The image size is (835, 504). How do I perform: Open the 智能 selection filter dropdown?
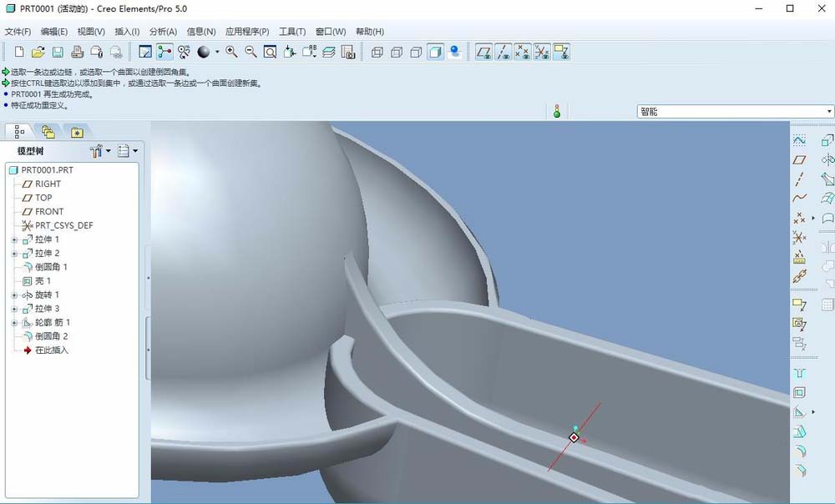click(x=829, y=111)
